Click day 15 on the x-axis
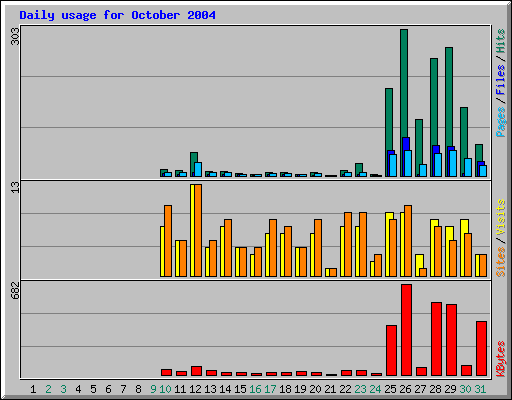Viewport: 512px width, 400px height. [x=240, y=389]
